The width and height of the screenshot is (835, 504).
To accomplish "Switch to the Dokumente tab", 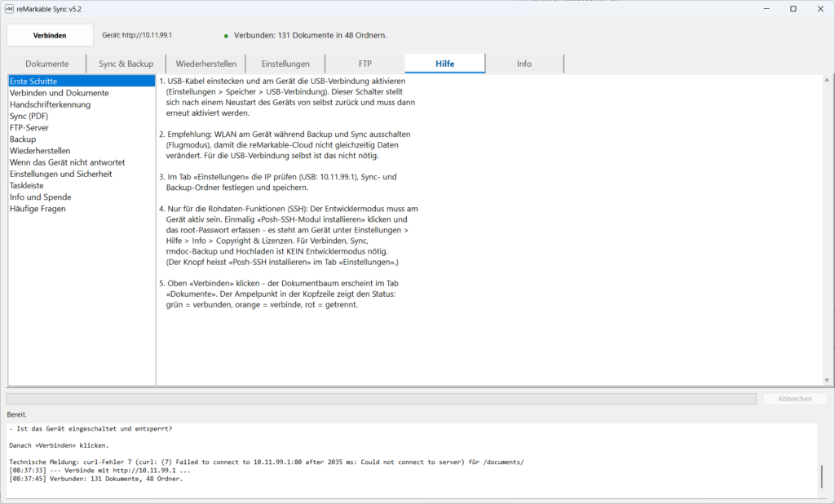I will 46,64.
